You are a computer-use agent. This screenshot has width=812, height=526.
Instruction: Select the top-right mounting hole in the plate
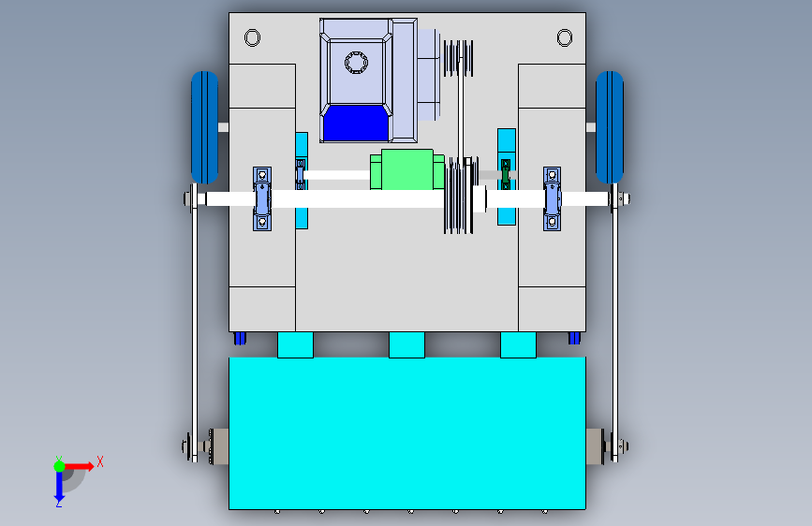pos(565,37)
